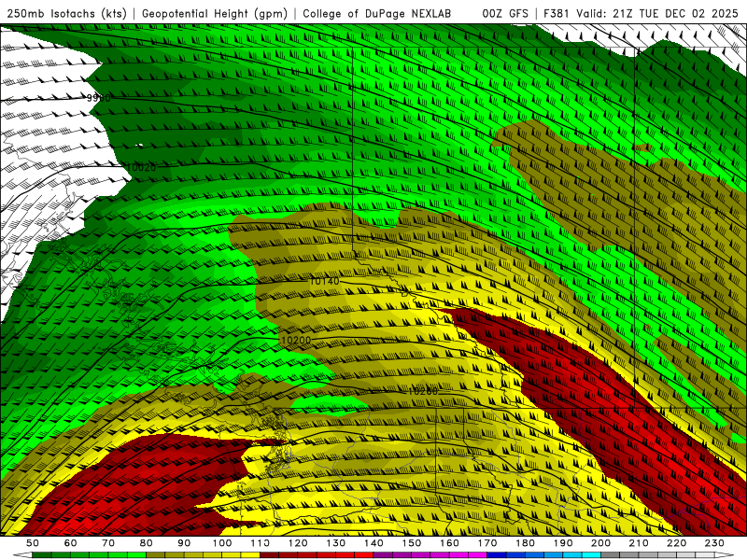Click the 120 knots scale label
Screen dimensions: 747x560
coord(298,543)
